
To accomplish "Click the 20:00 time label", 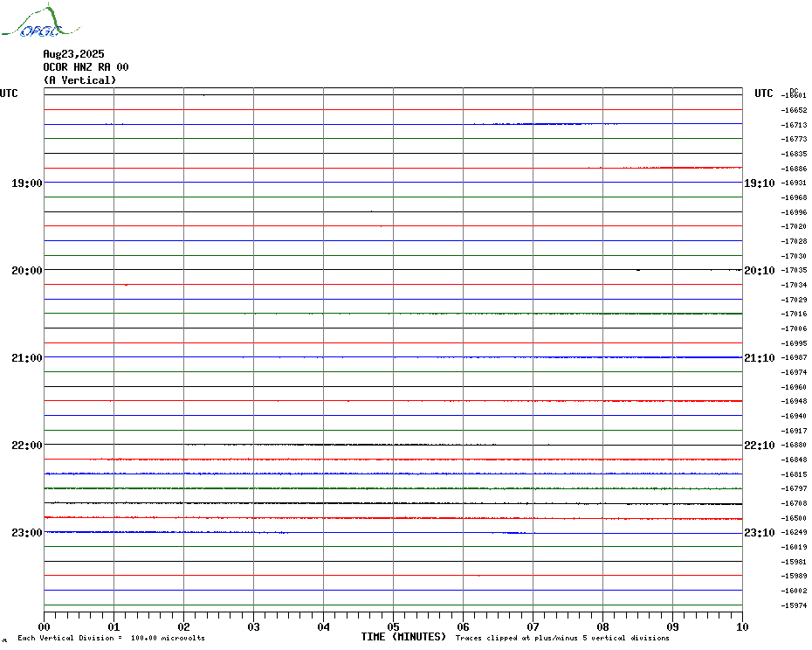I will tap(27, 270).
